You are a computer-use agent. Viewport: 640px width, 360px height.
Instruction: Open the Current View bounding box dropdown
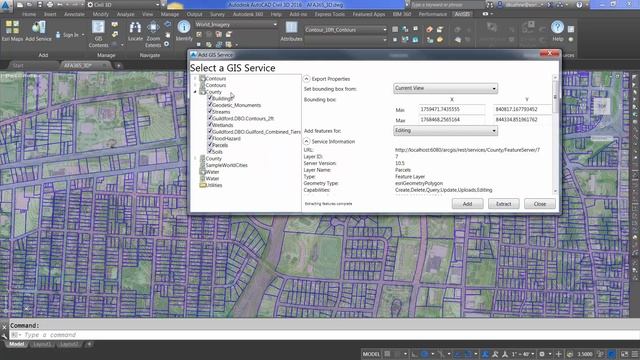[x=445, y=88]
